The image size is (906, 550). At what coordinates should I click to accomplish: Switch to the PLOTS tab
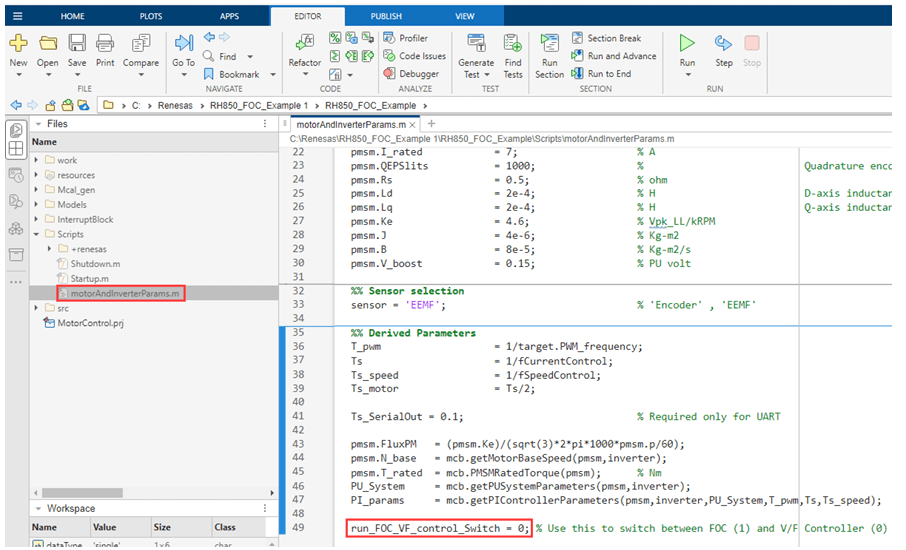[x=151, y=17]
